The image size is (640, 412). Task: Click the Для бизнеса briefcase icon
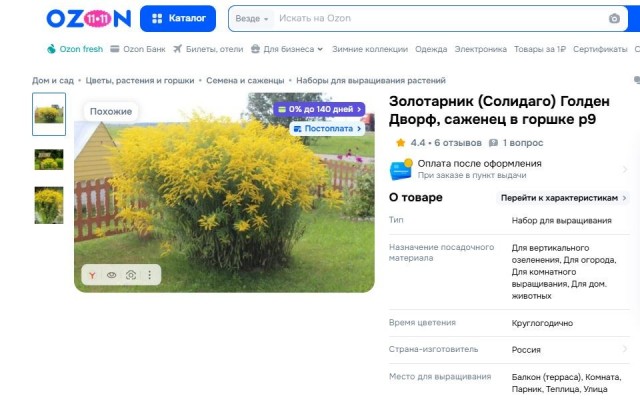(x=256, y=49)
